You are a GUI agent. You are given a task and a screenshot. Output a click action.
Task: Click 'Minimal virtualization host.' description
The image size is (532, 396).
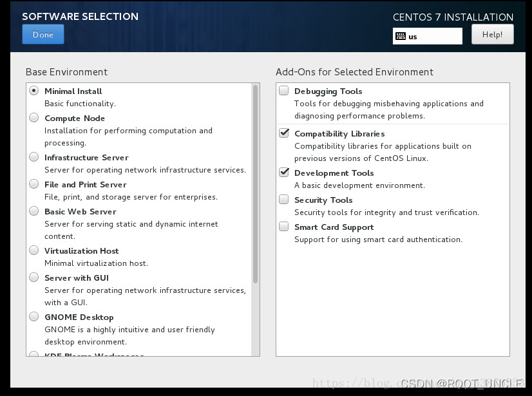[x=97, y=263]
